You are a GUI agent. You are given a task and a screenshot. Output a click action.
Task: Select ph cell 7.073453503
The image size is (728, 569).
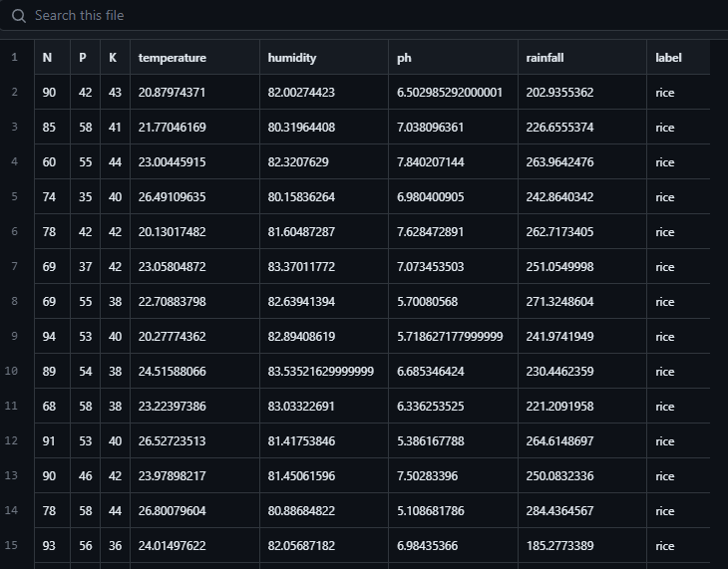pos(453,266)
